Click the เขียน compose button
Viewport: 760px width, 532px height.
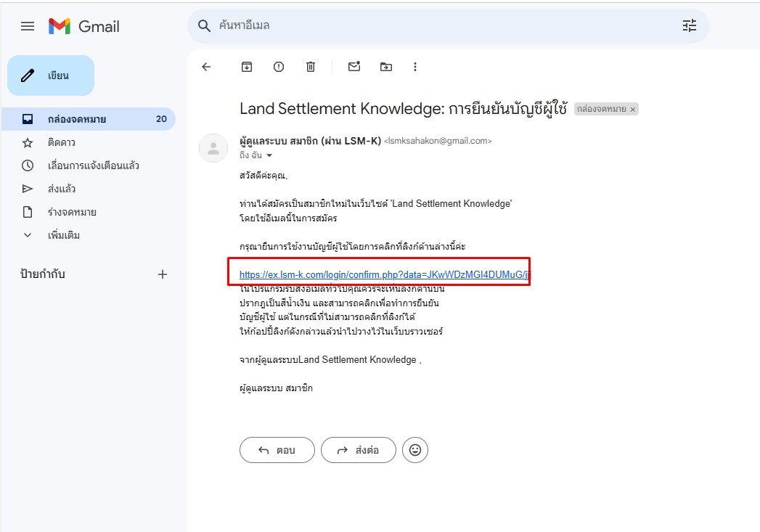[51, 75]
